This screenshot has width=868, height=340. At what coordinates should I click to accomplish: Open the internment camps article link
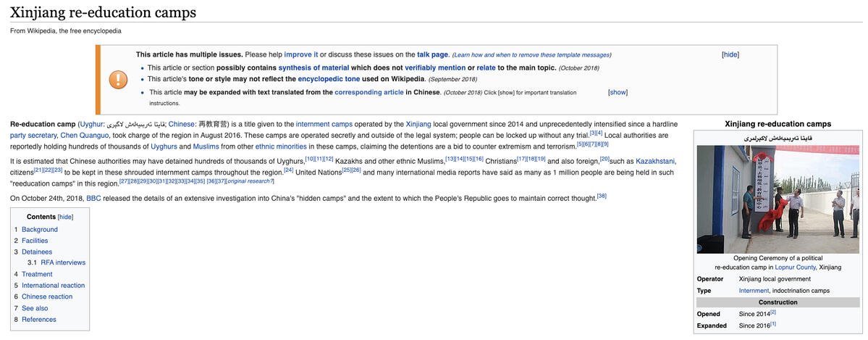point(324,124)
